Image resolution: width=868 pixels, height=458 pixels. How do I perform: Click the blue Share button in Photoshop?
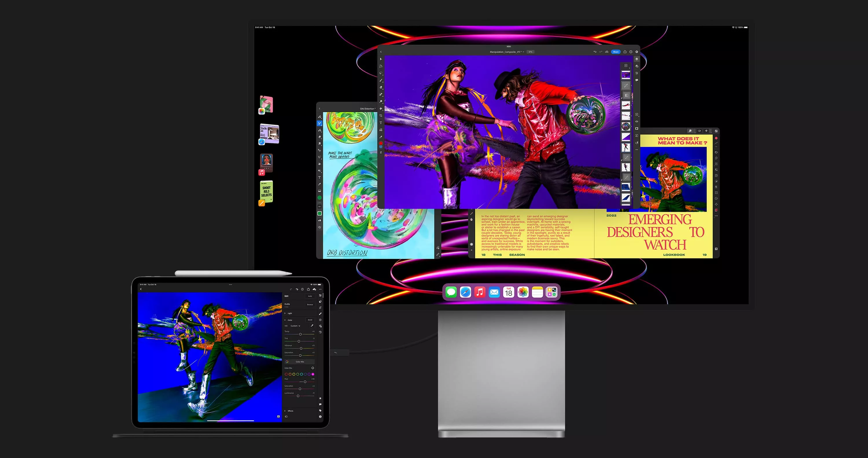coord(616,52)
